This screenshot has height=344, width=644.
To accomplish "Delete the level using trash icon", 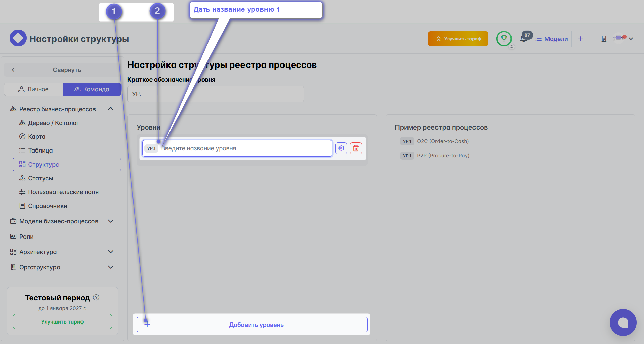I will pos(356,148).
